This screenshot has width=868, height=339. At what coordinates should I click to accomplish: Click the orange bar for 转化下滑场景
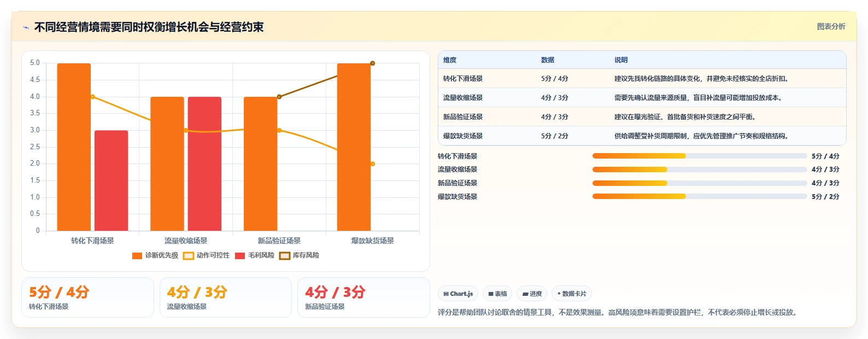[74, 147]
